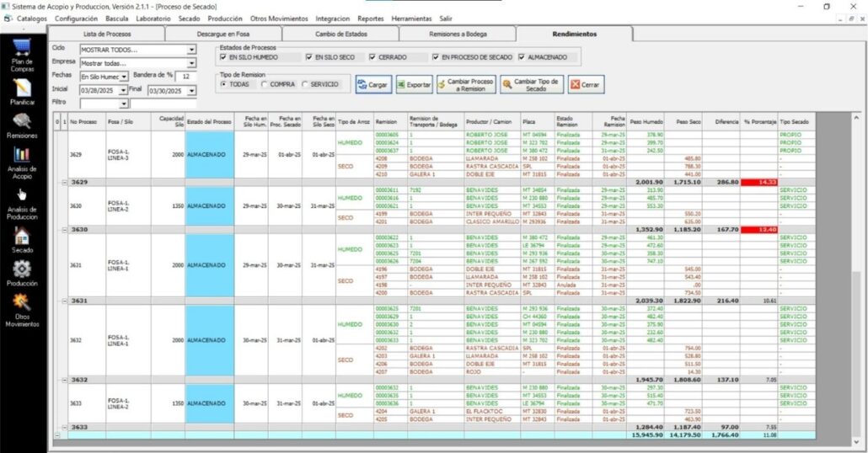Click the Cargar button

pos(372,85)
